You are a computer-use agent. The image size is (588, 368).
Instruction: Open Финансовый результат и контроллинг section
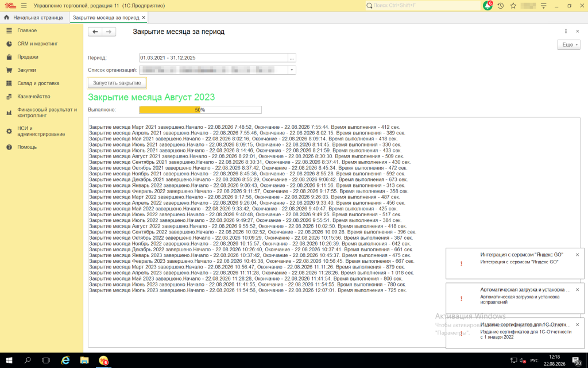coord(47,112)
